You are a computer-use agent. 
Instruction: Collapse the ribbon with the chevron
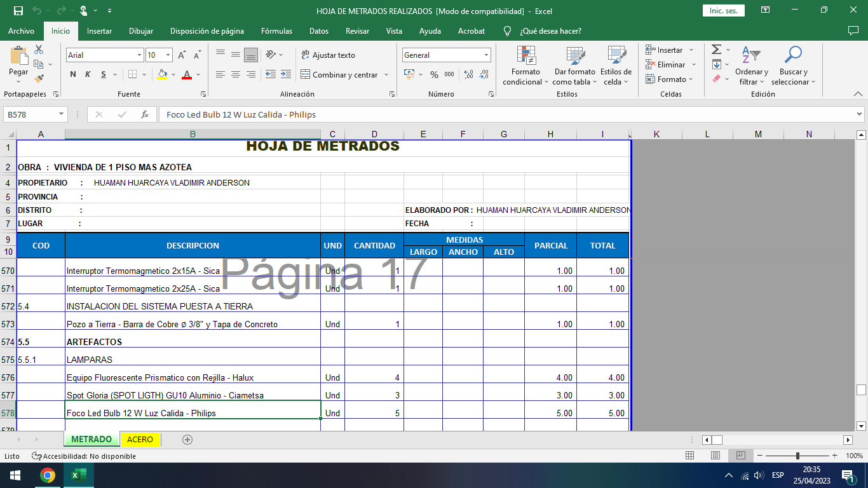[x=858, y=94]
